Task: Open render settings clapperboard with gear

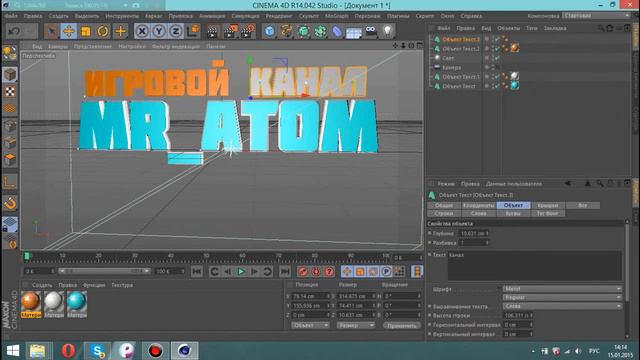Action: click(247, 31)
